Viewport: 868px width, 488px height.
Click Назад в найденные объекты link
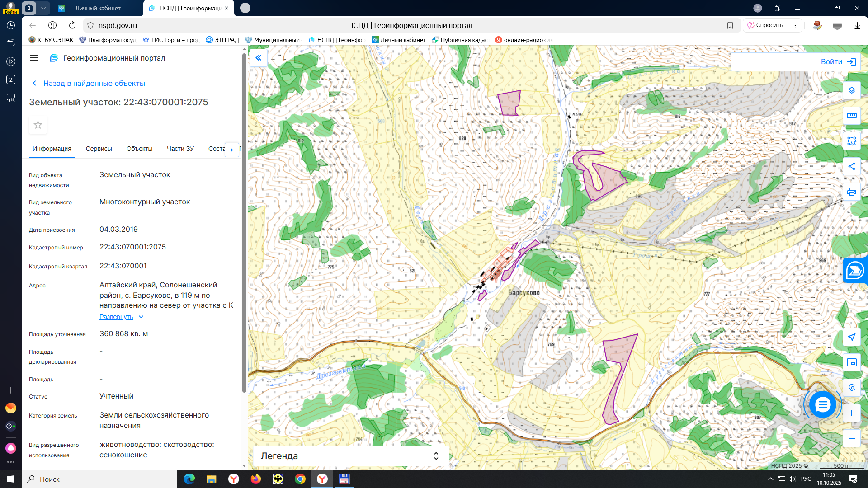click(94, 83)
